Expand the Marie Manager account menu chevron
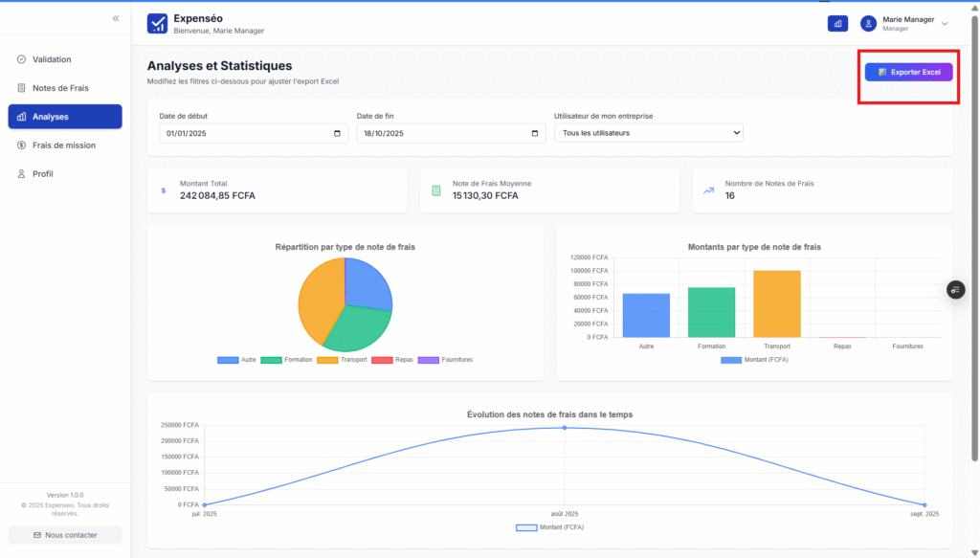 point(945,24)
